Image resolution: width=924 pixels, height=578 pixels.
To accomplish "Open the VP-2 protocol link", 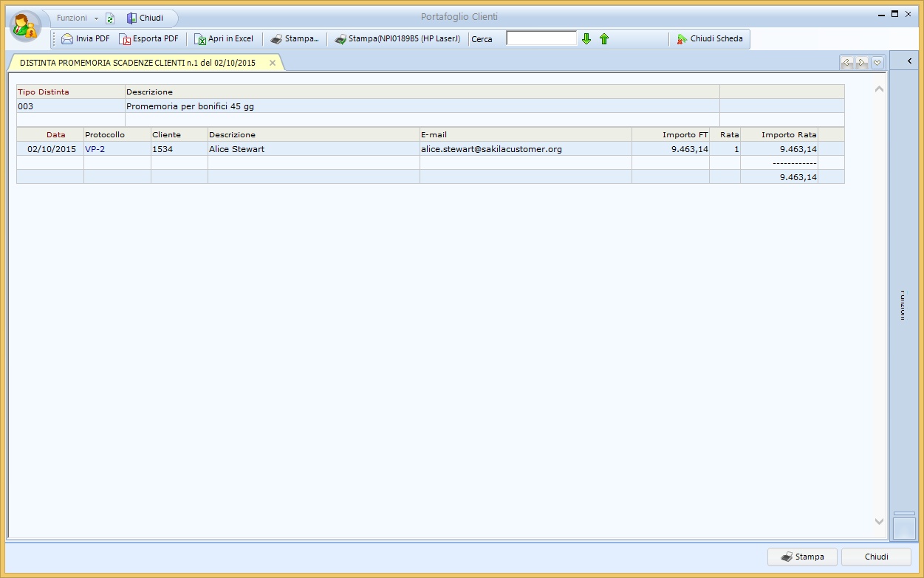I will coord(95,149).
